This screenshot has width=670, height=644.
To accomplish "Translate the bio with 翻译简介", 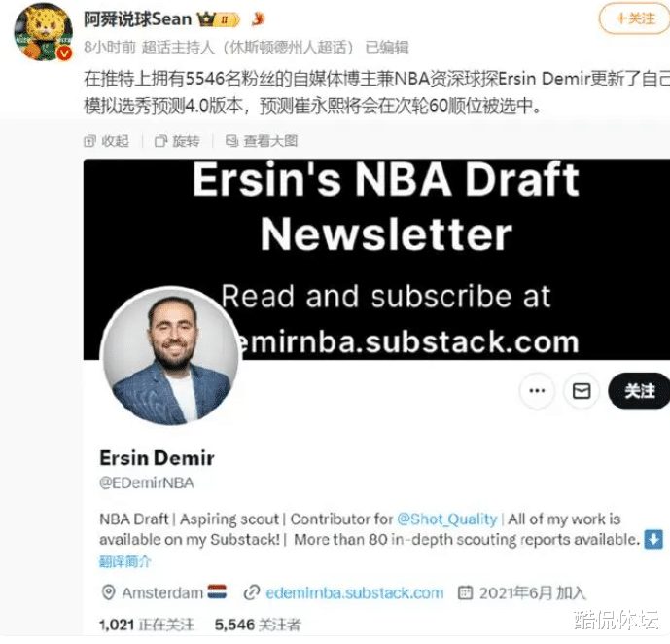I will (124, 561).
